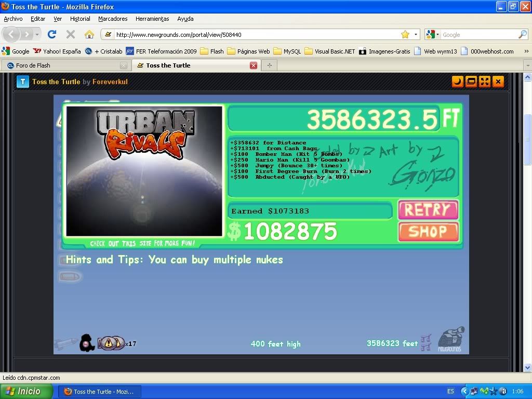Expand the address bar URL dropdown
Viewport: 532px width, 399px height.
(416, 34)
